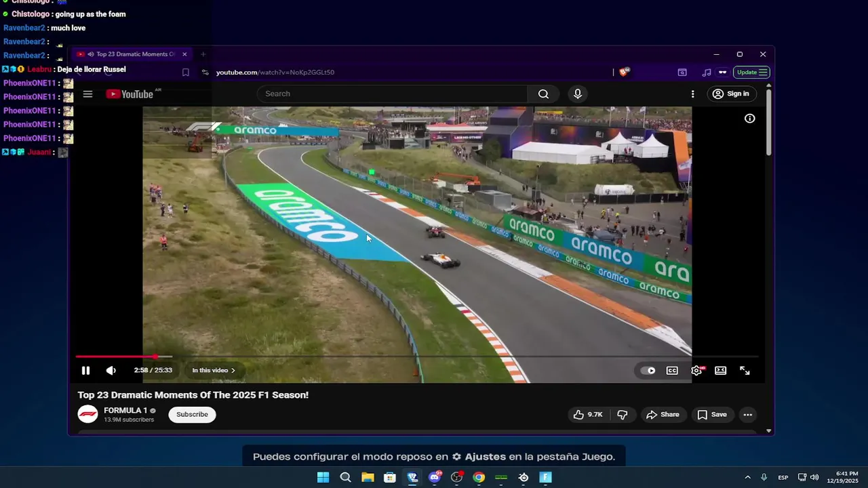Open the FORMULA 1 channel avatar
The width and height of the screenshot is (868, 488).
click(x=87, y=414)
